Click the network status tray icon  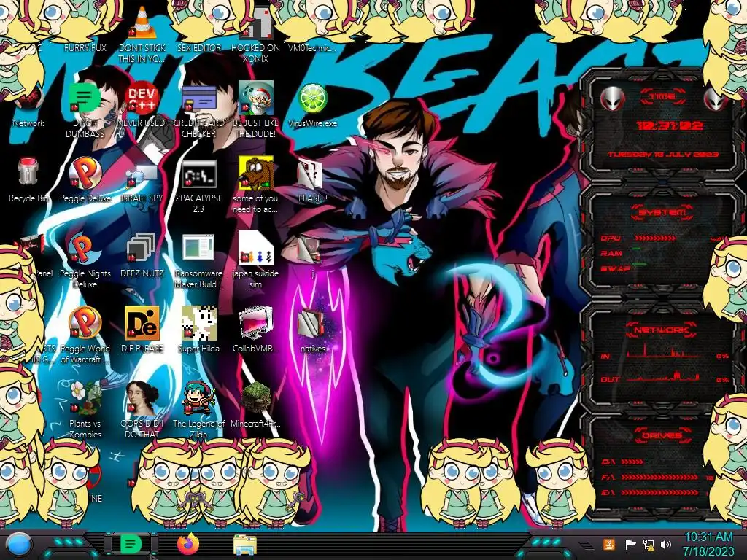tap(649, 544)
